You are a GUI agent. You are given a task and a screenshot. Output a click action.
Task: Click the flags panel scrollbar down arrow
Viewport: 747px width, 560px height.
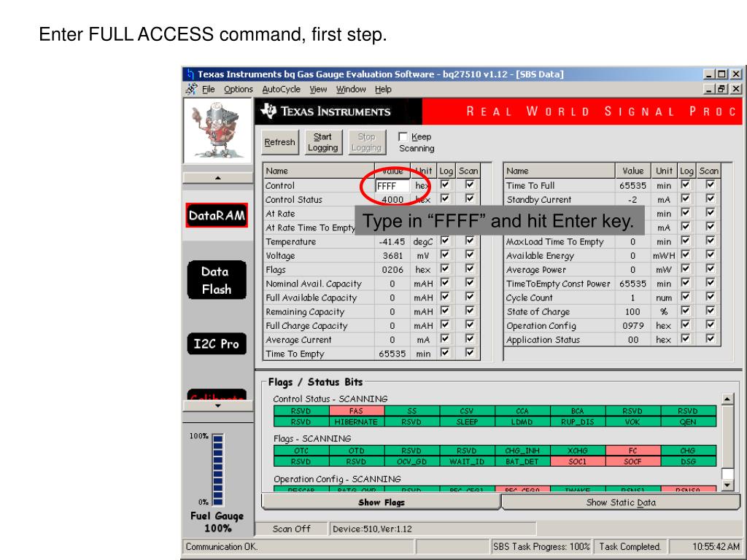click(x=727, y=485)
